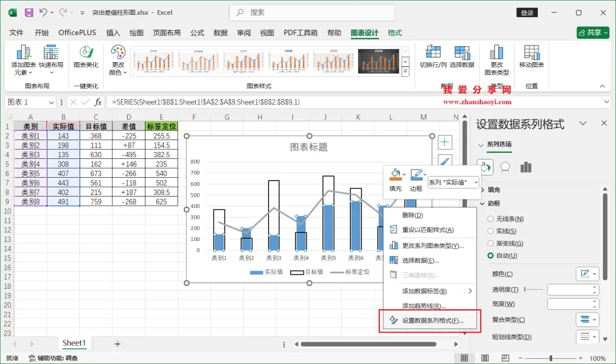Click the Transparency (透明度) slider
This screenshot has height=364, width=616.
click(533, 289)
